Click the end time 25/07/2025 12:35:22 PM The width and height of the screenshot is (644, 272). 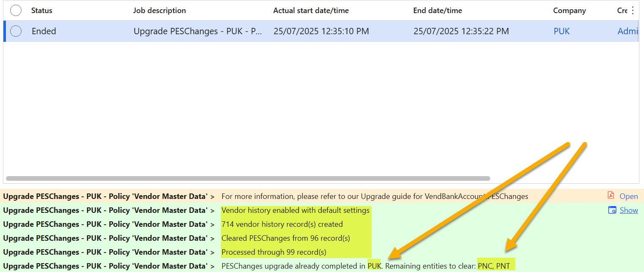pyautogui.click(x=461, y=31)
